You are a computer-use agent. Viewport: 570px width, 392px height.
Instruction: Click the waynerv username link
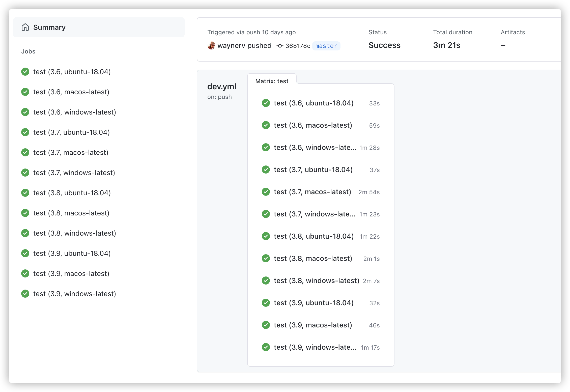pos(231,46)
